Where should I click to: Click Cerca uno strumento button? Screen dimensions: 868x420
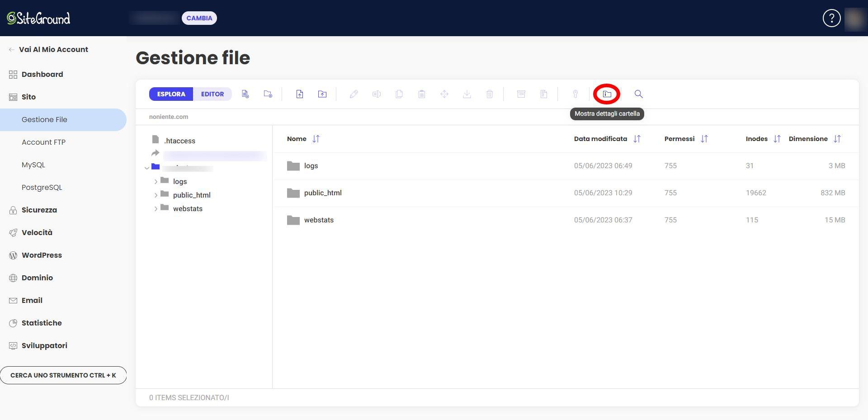coord(63,375)
